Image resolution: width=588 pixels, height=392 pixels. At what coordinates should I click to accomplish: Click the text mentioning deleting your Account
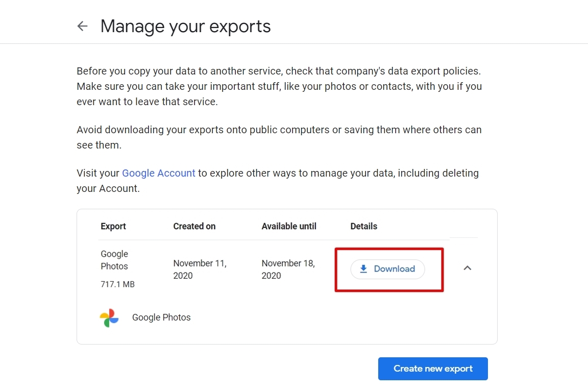pos(438,173)
